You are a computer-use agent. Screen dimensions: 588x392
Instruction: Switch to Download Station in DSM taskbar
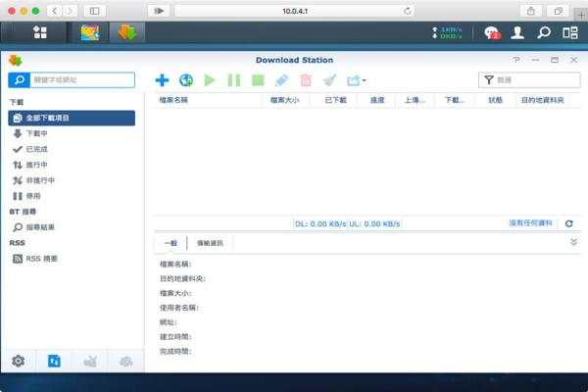click(127, 32)
